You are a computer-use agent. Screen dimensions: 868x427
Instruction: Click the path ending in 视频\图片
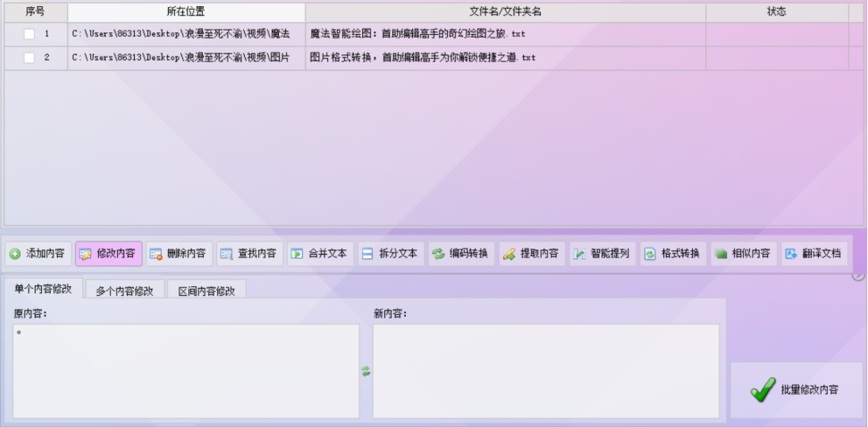pos(181,58)
